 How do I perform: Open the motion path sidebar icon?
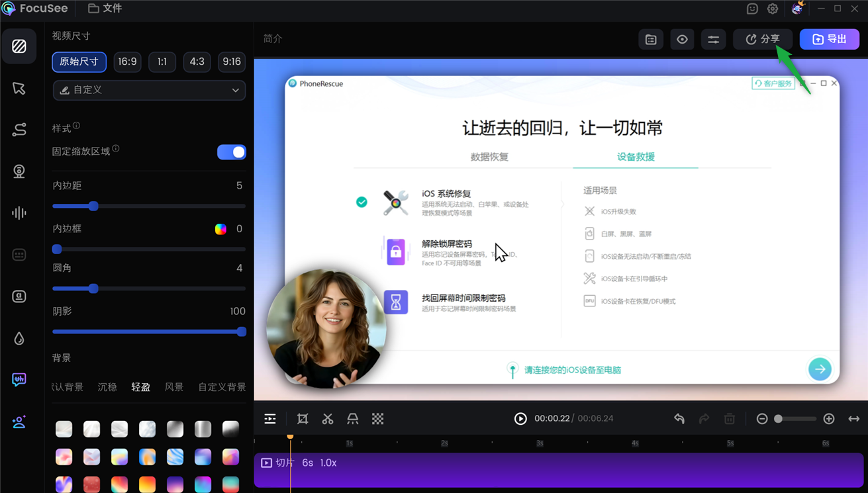click(x=19, y=130)
